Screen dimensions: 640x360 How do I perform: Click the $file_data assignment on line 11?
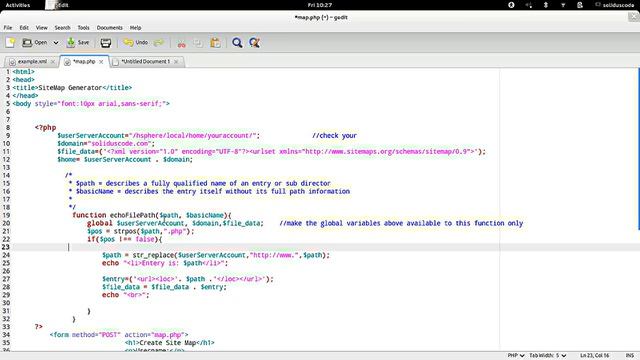[271, 151]
